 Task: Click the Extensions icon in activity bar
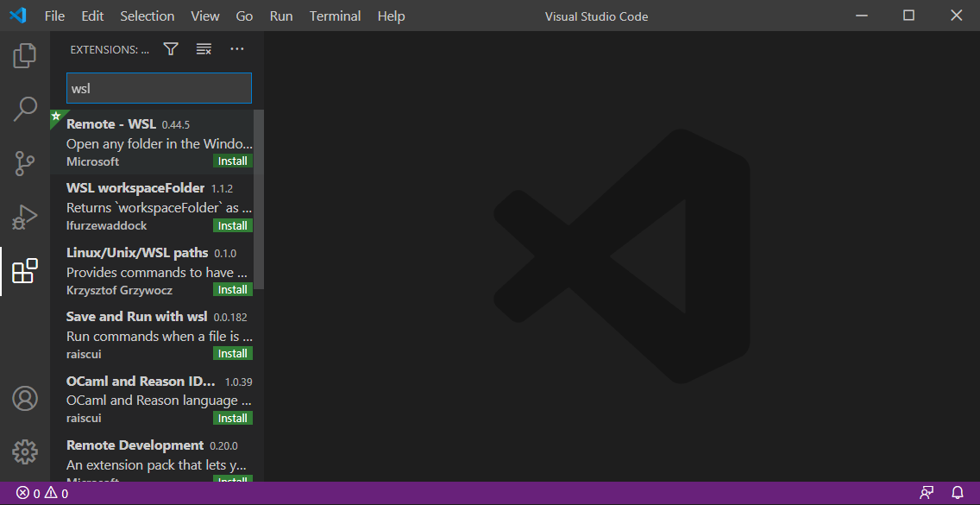[x=25, y=271]
